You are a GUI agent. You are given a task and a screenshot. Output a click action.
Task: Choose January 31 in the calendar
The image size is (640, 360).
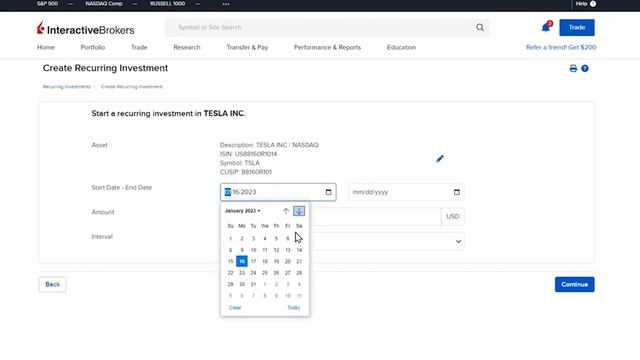pyautogui.click(x=253, y=284)
